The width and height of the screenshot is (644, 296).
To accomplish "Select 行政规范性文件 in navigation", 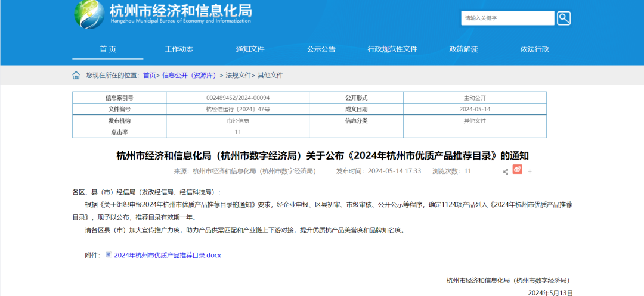I will (x=392, y=49).
